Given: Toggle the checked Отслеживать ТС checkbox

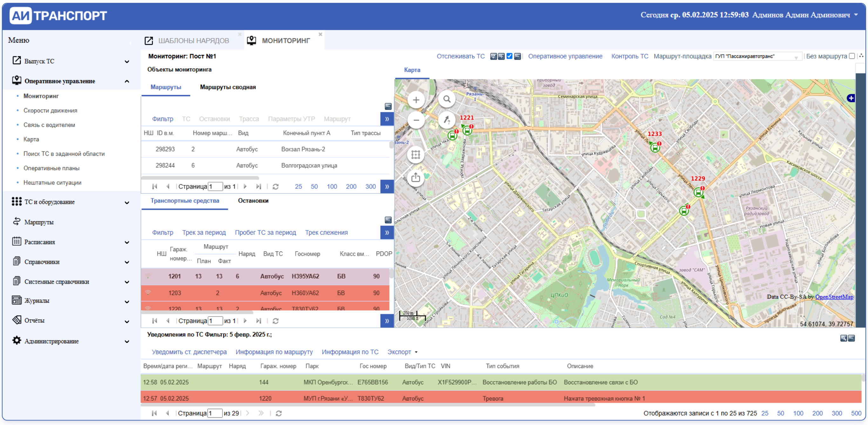Looking at the screenshot, I should click(510, 56).
